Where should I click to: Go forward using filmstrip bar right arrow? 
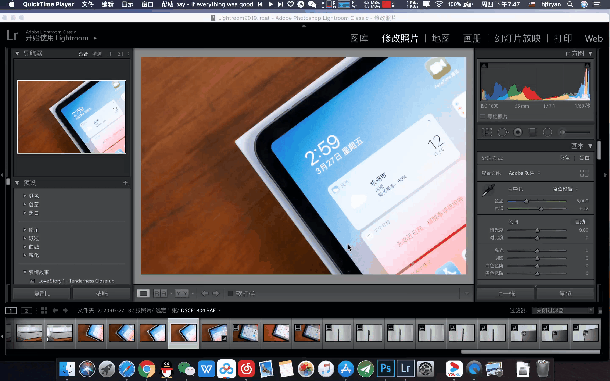pos(65,310)
